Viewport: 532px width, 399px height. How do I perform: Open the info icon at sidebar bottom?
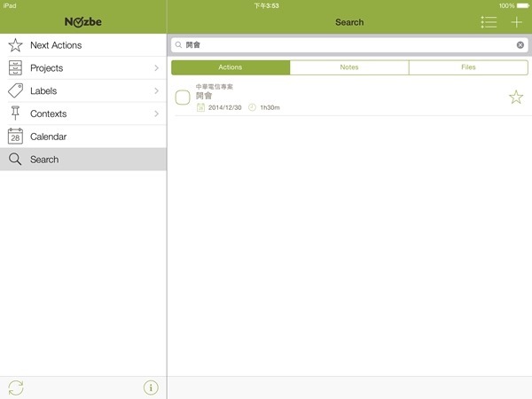pyautogui.click(x=151, y=387)
